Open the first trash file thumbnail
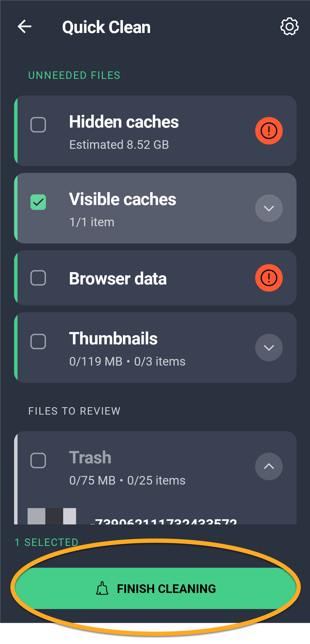Viewport: 310px width, 644px height. point(52,516)
